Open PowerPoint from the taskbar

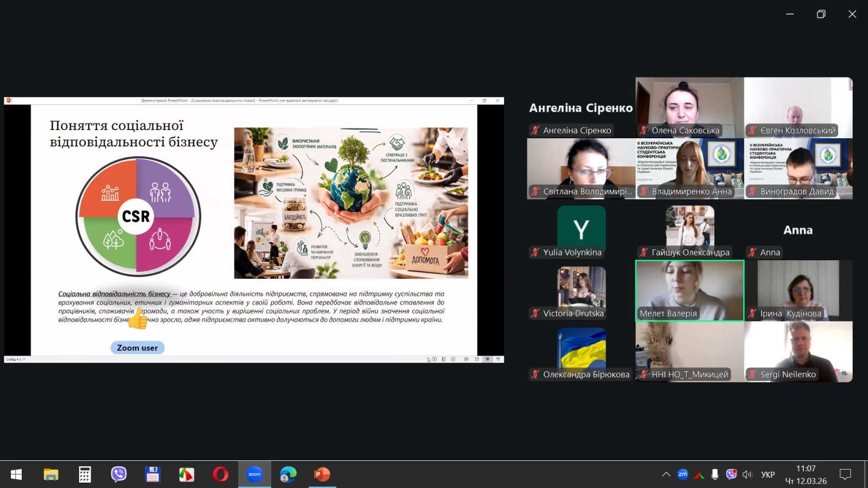coord(322,474)
